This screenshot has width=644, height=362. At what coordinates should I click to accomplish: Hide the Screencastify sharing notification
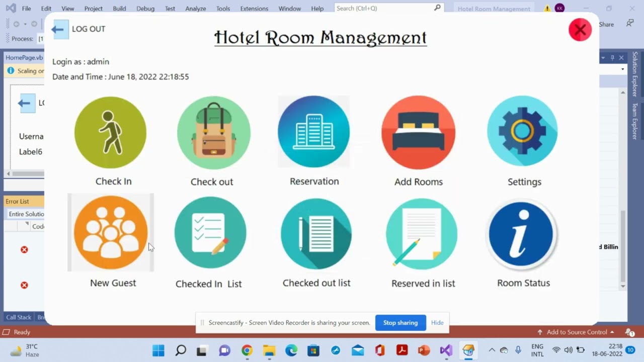(437, 323)
